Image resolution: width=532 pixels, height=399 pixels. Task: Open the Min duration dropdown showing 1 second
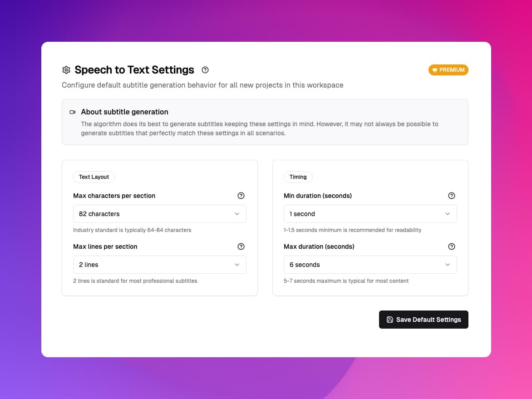370,214
